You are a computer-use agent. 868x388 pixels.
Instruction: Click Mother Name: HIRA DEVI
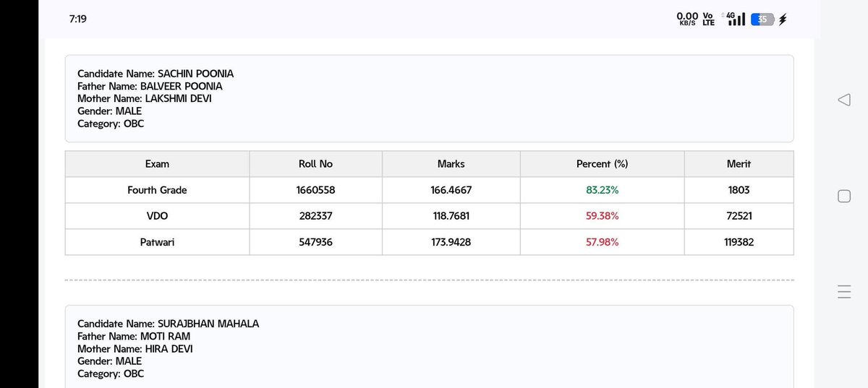[x=135, y=348]
